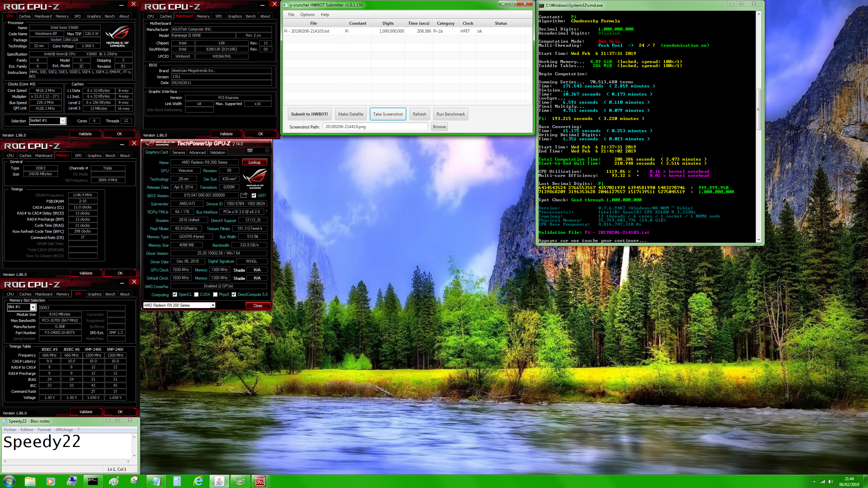Switch to the Advanced tab in GPU-Z
Image resolution: width=868 pixels, height=488 pixels.
click(197, 152)
